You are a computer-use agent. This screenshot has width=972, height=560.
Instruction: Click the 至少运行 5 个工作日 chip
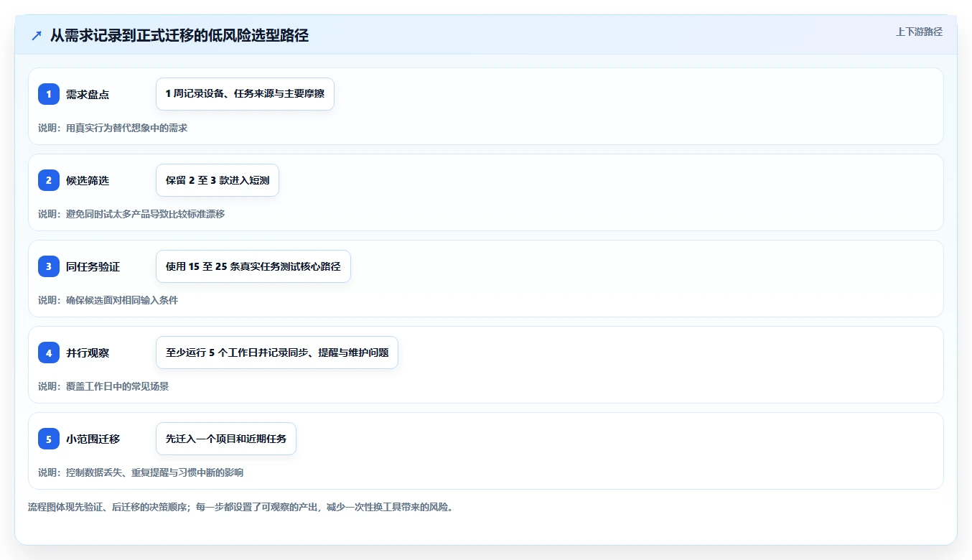coord(277,353)
